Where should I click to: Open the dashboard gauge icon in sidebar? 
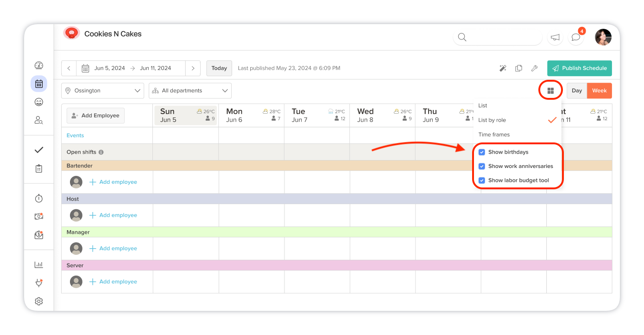pyautogui.click(x=39, y=65)
